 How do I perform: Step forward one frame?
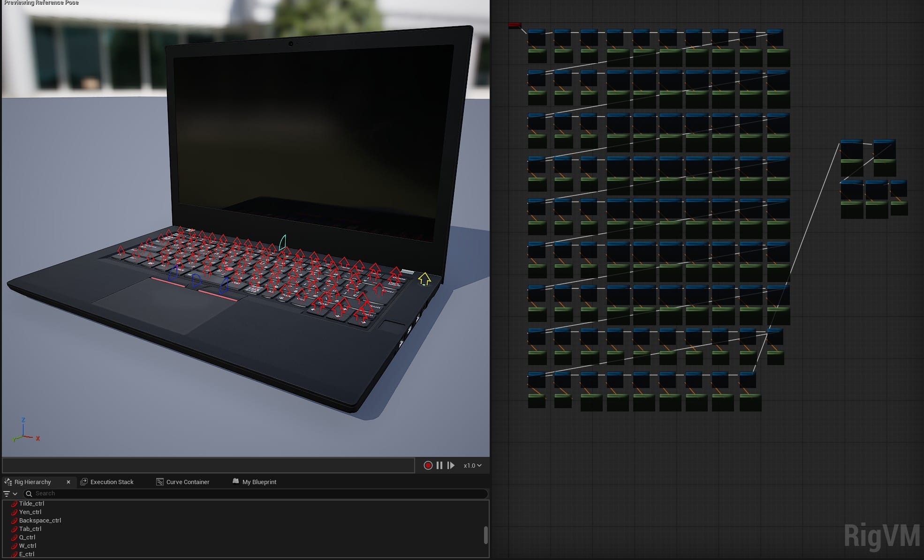(x=451, y=465)
